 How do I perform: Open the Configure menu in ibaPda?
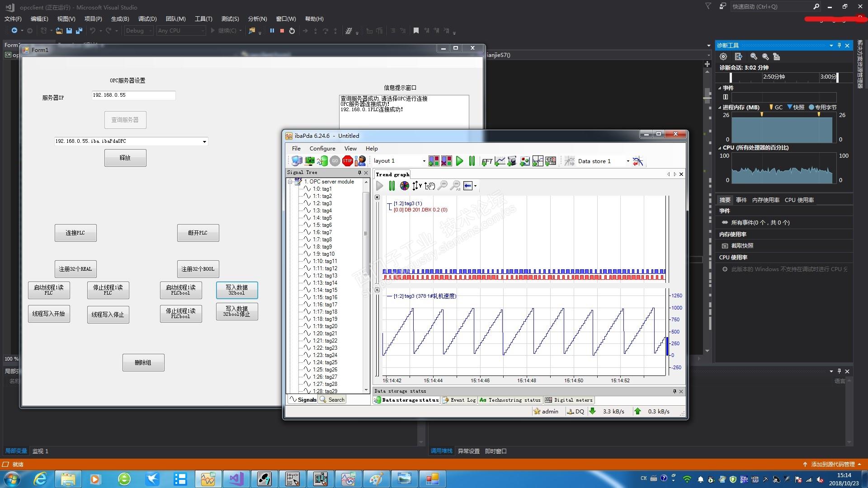322,148
